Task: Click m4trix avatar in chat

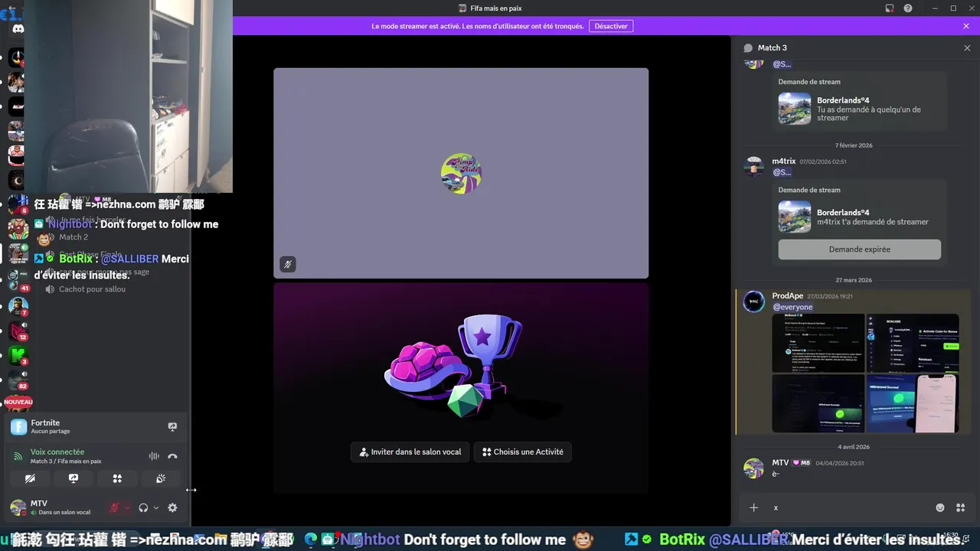Action: coord(754,166)
